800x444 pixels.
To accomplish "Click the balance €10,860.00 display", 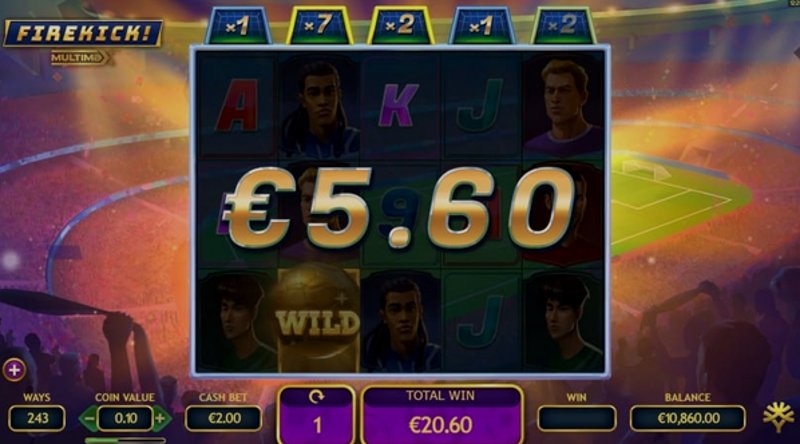I will tap(688, 419).
